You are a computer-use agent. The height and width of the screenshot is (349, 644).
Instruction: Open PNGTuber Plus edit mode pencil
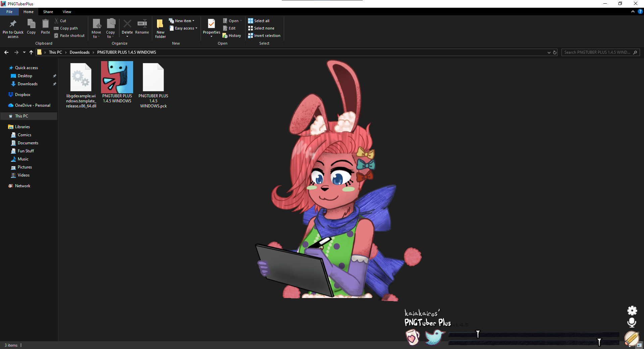pos(631,338)
